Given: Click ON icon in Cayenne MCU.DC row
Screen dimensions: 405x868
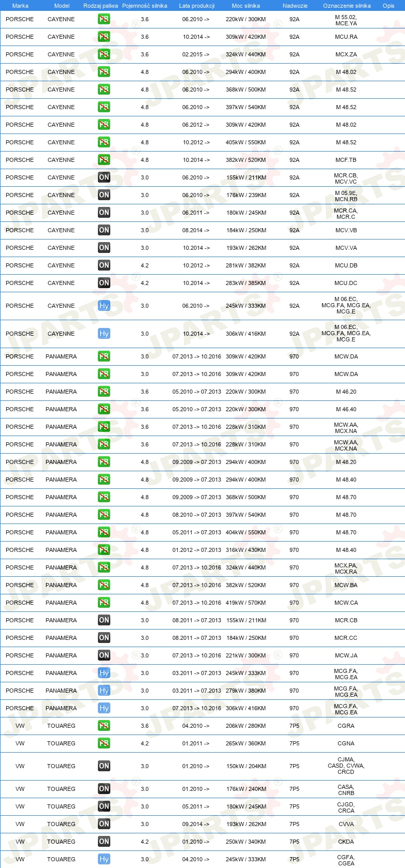Looking at the screenshot, I should [104, 283].
